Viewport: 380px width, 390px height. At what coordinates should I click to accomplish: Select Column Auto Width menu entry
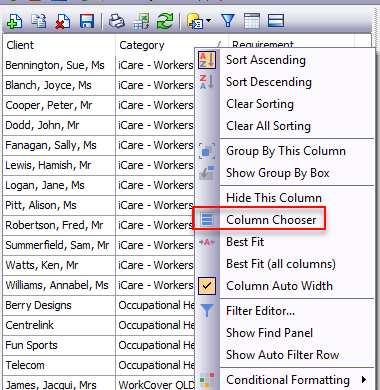279,286
